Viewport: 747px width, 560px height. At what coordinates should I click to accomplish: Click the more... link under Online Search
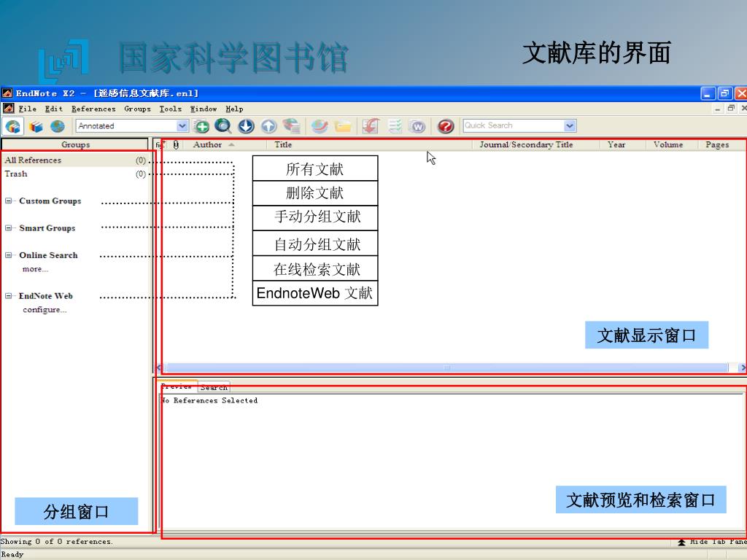click(35, 269)
